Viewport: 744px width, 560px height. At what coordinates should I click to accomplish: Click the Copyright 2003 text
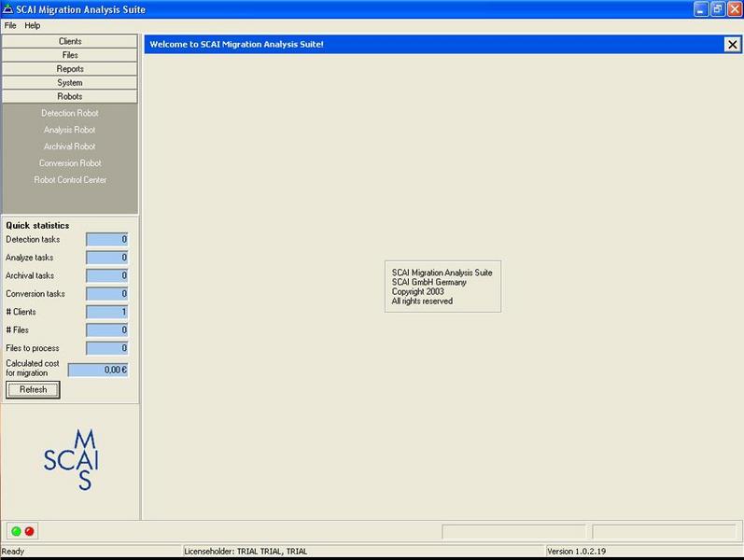pyautogui.click(x=417, y=291)
